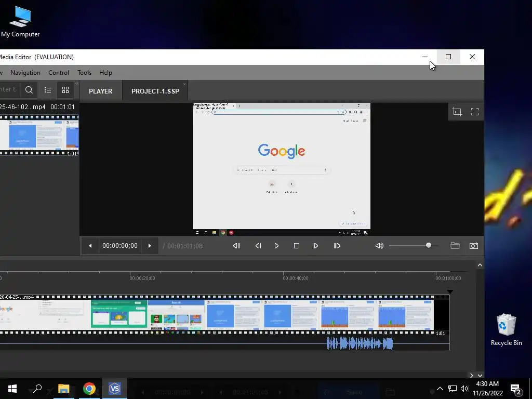
Task: Step timecode backward with left arrow
Action: pos(90,246)
